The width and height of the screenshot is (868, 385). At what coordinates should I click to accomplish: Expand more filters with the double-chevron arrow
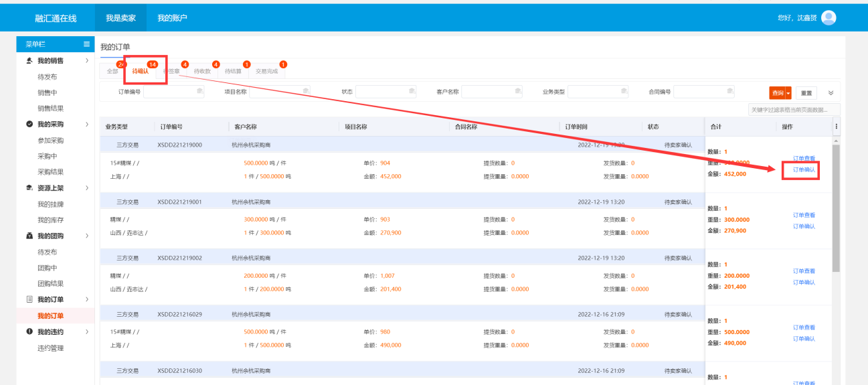[831, 93]
